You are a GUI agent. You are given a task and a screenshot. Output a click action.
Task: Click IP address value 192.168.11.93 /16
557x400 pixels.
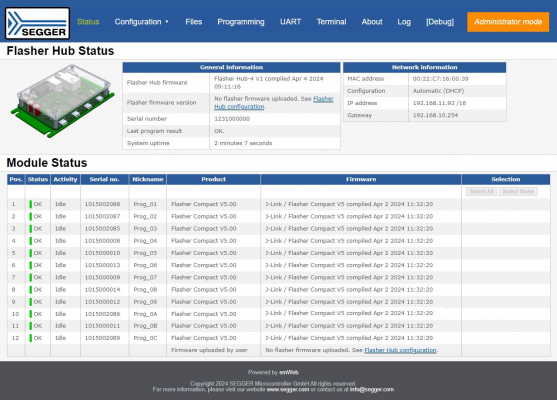pyautogui.click(x=439, y=103)
